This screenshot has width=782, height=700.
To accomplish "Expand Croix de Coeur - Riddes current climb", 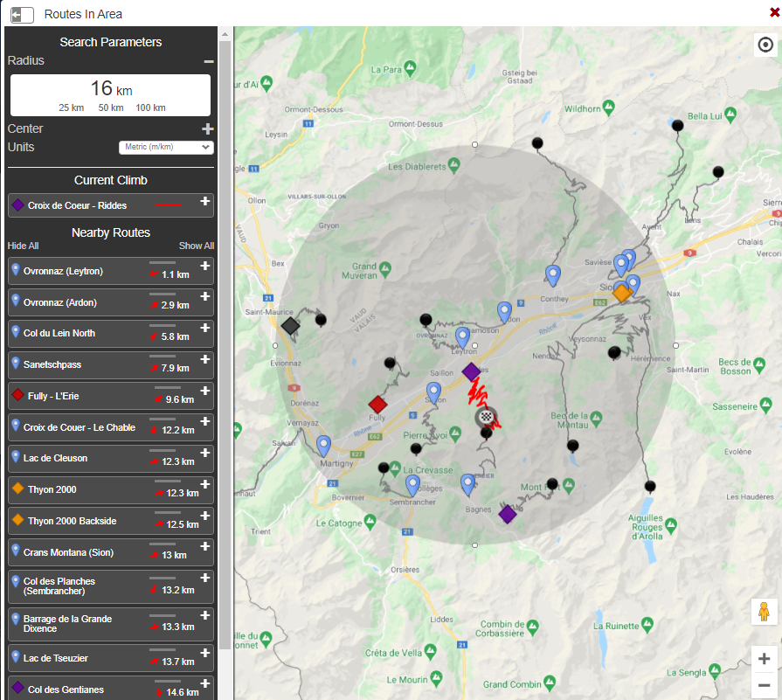I will 204,201.
